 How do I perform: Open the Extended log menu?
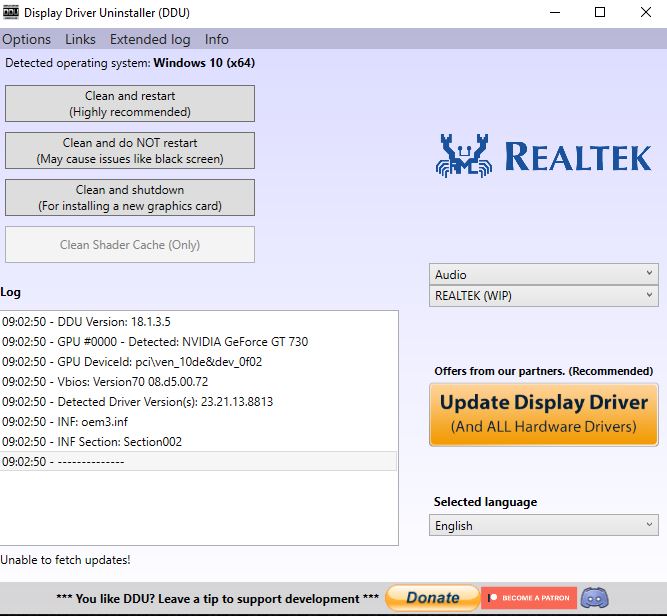(150, 39)
